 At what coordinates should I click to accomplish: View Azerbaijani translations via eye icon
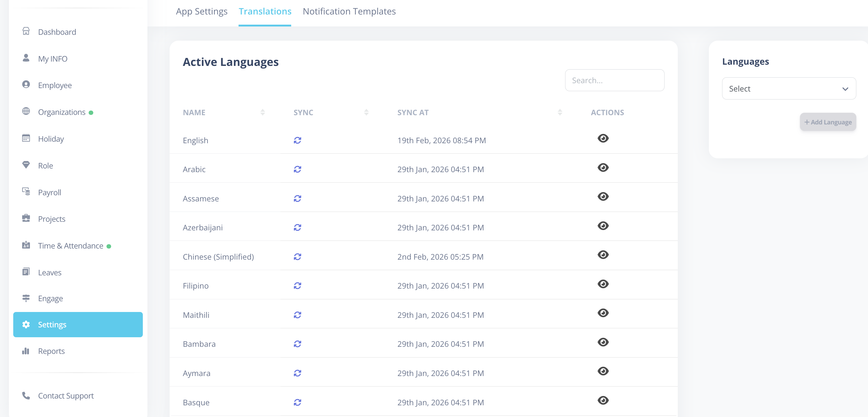coord(603,225)
